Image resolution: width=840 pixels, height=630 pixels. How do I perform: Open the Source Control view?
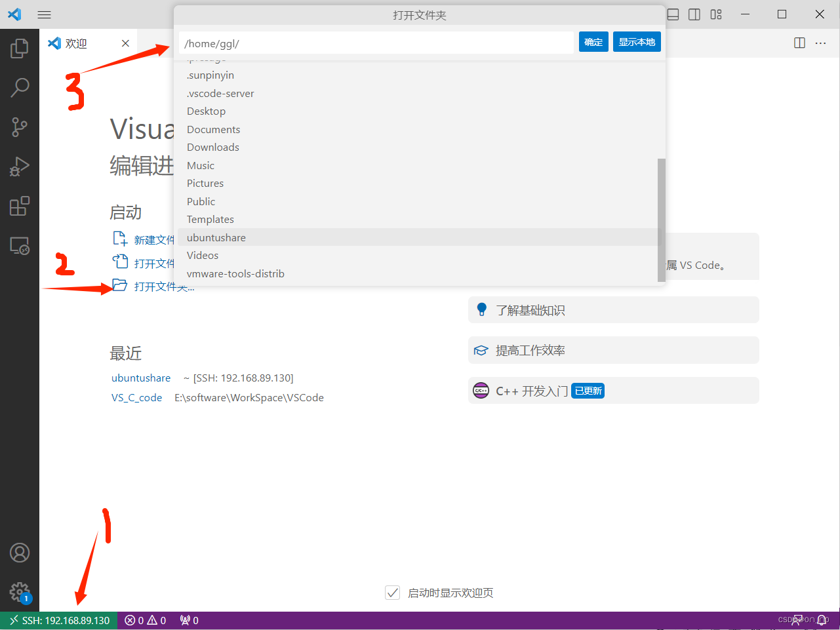[x=20, y=127]
